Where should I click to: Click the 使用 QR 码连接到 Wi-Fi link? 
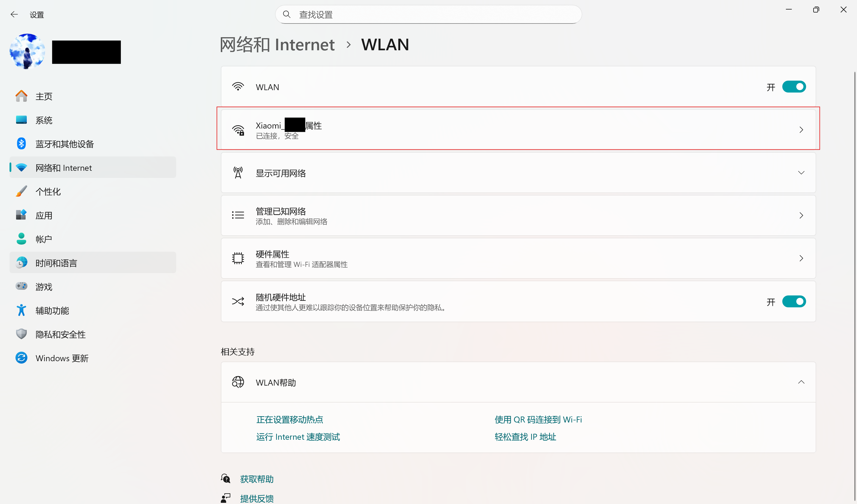click(x=538, y=419)
